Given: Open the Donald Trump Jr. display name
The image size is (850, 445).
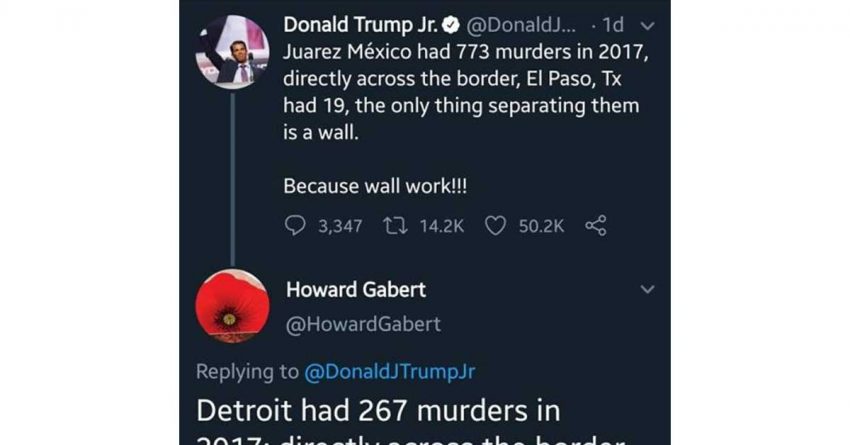Looking at the screenshot, I should tap(361, 24).
